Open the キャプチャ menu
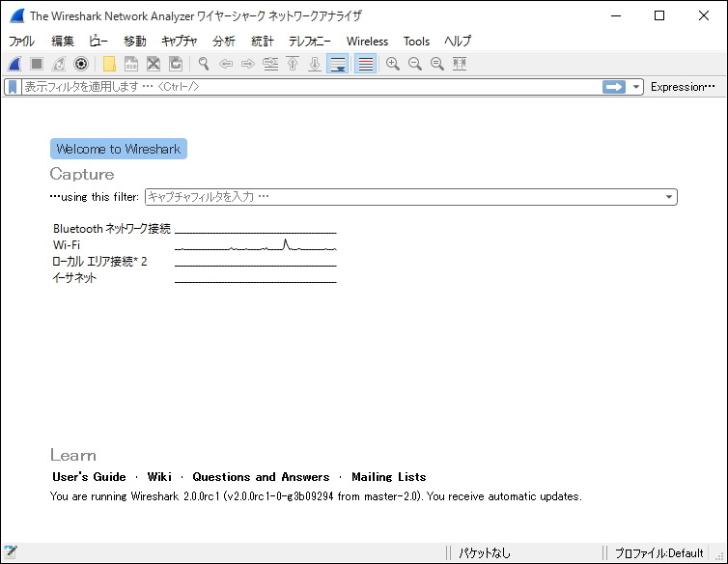 click(x=180, y=42)
